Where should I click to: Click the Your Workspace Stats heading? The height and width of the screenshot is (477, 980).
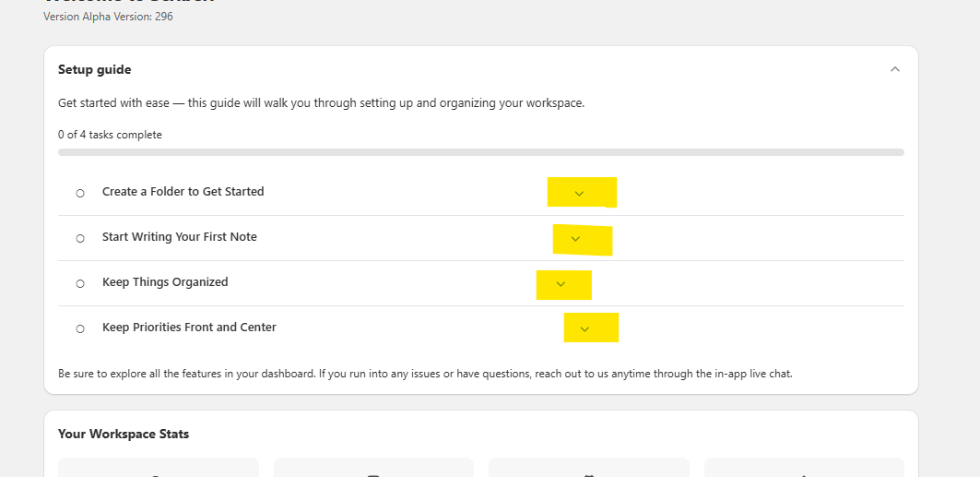[x=124, y=434]
